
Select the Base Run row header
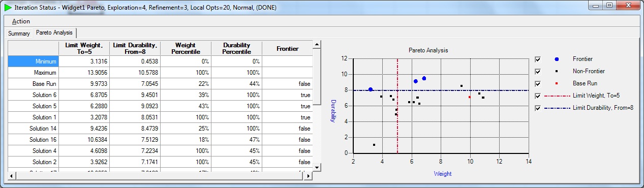click(x=33, y=83)
